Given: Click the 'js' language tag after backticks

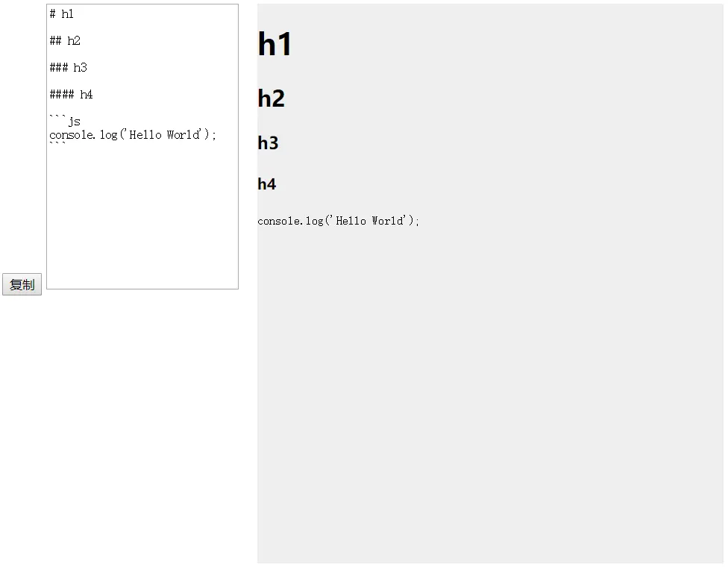Looking at the screenshot, I should click(x=75, y=122).
